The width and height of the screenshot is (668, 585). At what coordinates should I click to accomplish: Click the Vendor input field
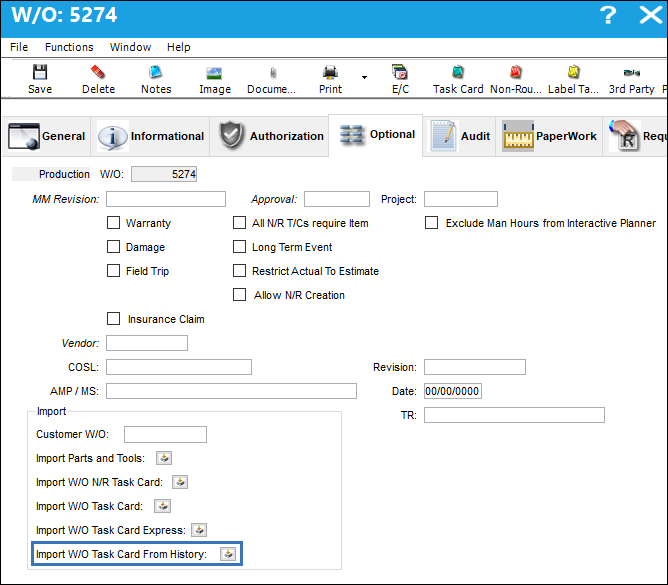click(147, 343)
